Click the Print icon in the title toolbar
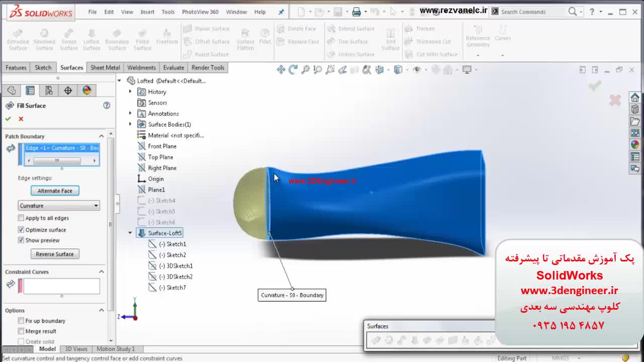Viewport: 644px width, 362px height. (x=356, y=12)
